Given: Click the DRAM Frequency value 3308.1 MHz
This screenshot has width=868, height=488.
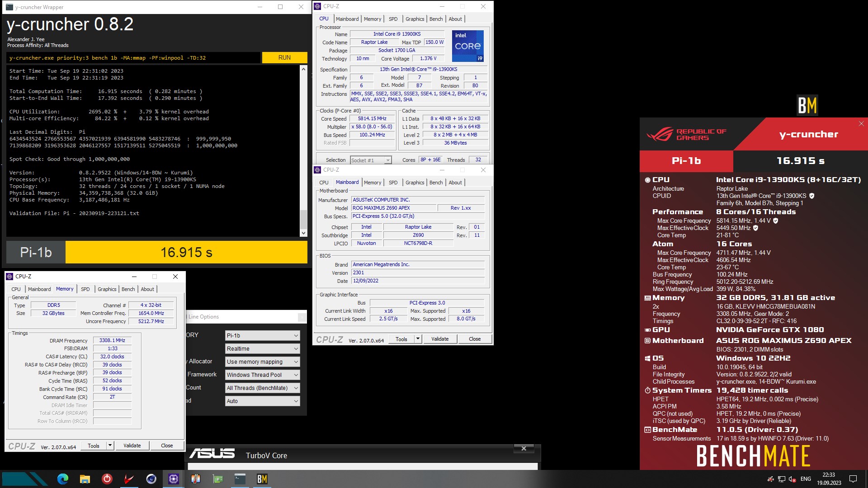Looking at the screenshot, I should [112, 340].
